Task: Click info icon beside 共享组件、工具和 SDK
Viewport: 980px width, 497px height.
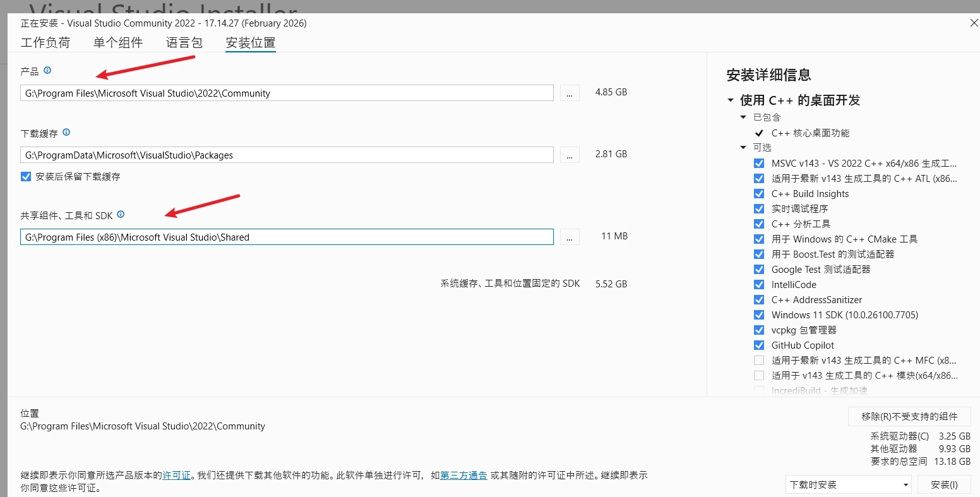Action: pyautogui.click(x=121, y=215)
